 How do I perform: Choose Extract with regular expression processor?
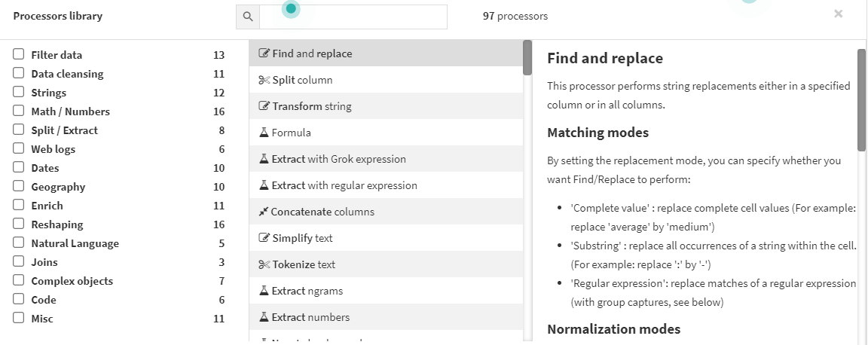coord(386,185)
